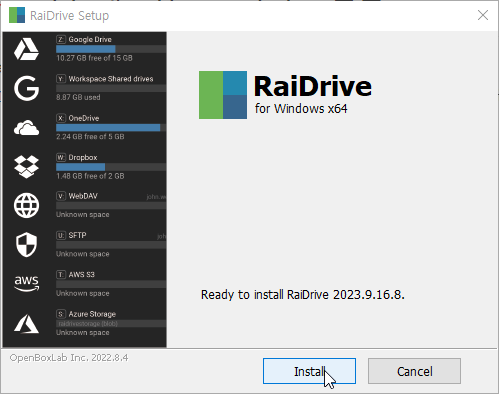
Task: Click the Google Workspace G icon
Action: [26, 88]
